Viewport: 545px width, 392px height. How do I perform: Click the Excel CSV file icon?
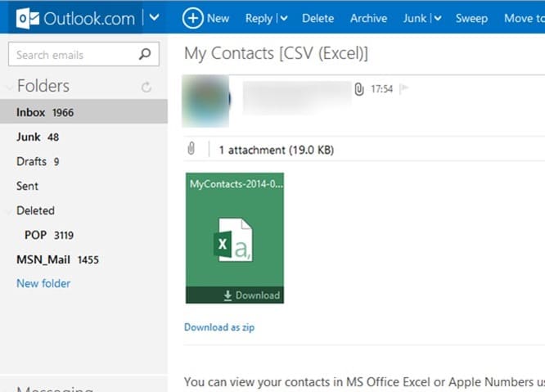(x=233, y=240)
